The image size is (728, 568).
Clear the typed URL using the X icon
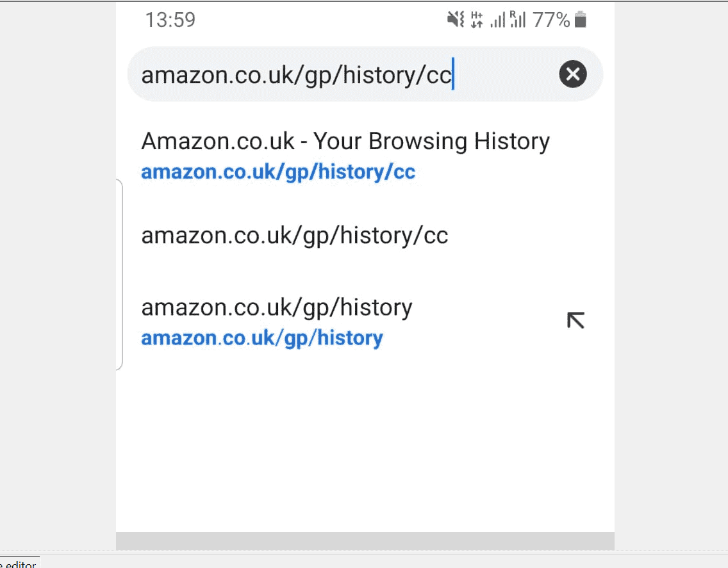572,74
